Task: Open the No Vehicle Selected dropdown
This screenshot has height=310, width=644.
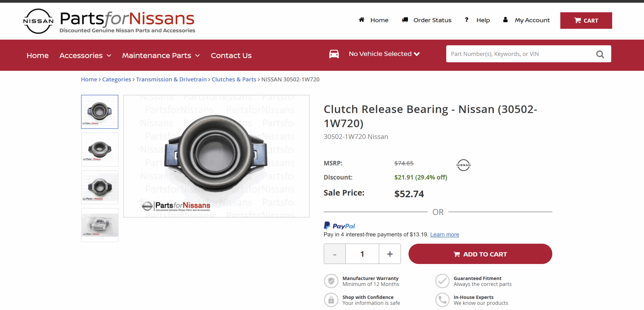Action: click(x=384, y=54)
